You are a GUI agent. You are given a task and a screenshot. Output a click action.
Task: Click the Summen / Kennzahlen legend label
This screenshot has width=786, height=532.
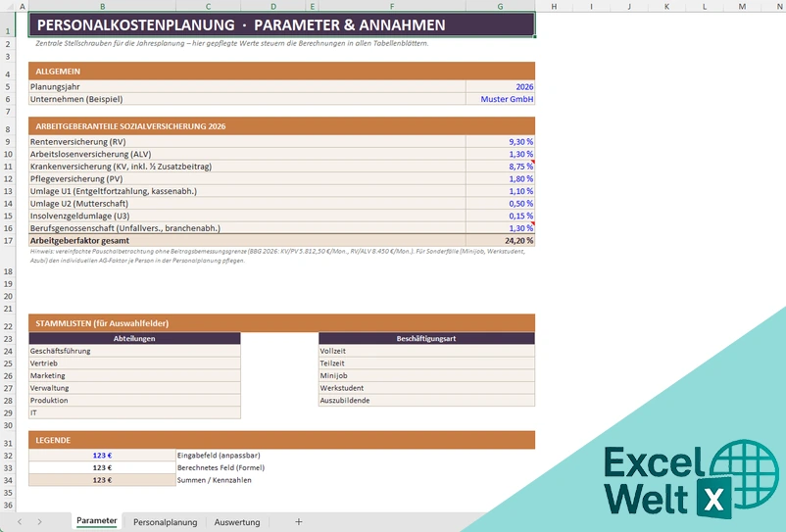coord(214,480)
